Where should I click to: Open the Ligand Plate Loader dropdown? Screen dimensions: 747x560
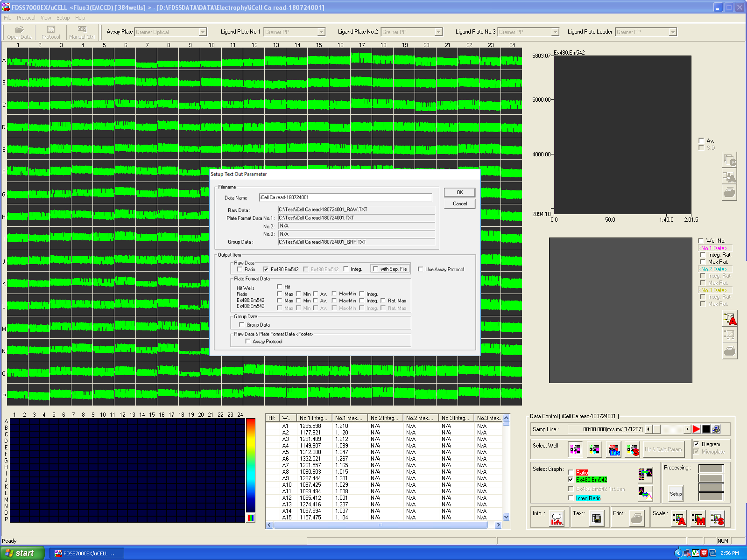coord(672,32)
